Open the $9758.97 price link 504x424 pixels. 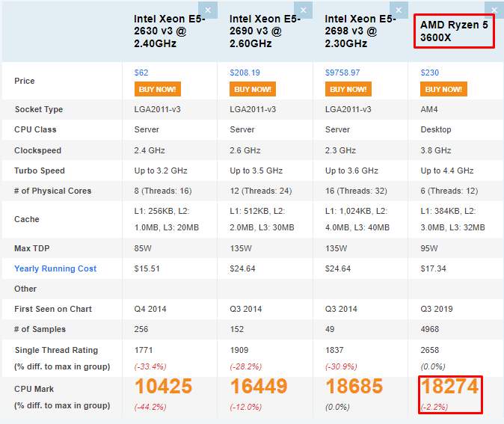[342, 73]
